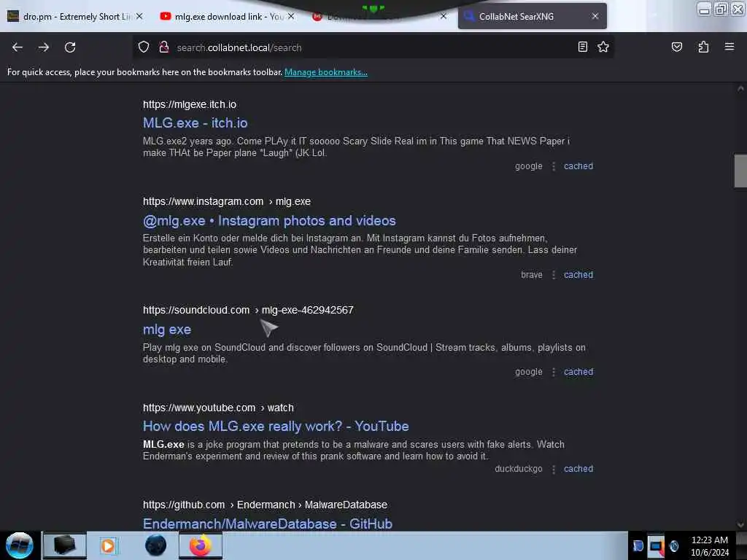Click the https://www.youtube.com URL text
The width and height of the screenshot is (747, 560).
199,408
